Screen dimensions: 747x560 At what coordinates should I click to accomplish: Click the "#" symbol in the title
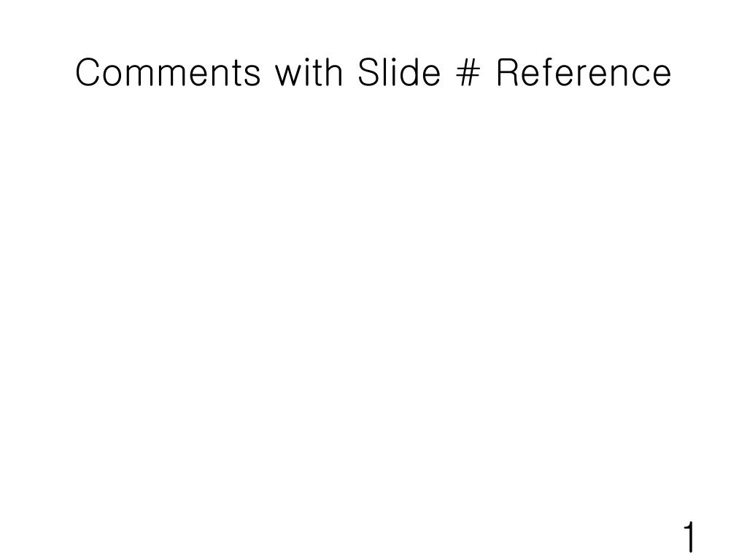pos(468,72)
